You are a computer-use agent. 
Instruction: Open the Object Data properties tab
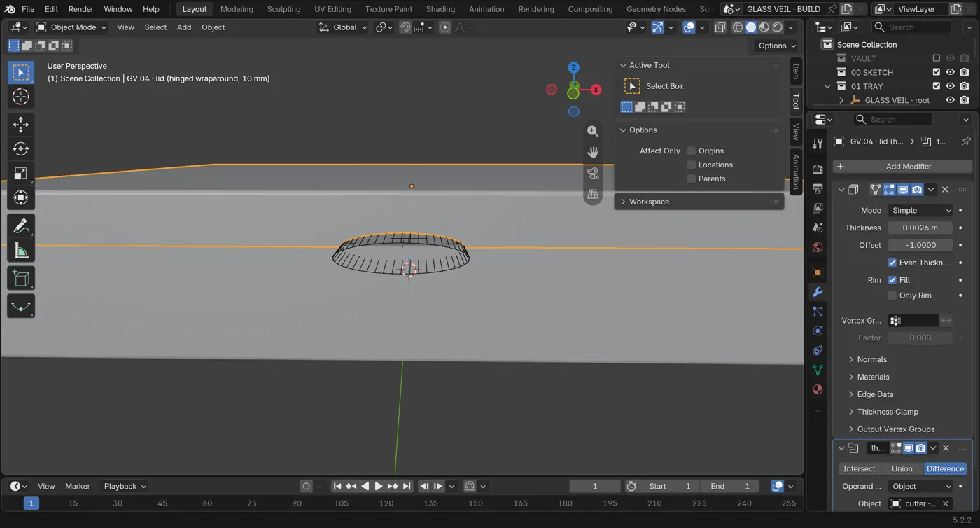pos(818,370)
